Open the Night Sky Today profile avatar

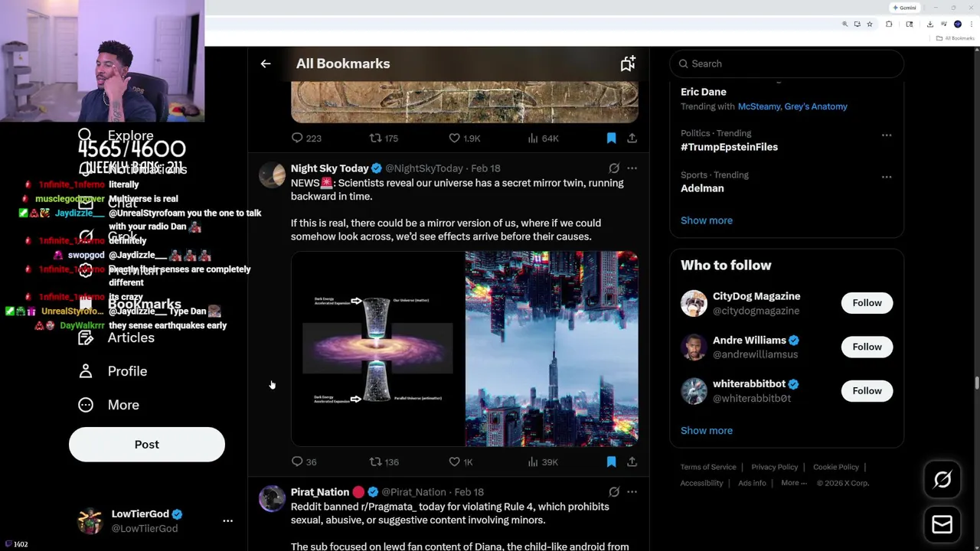click(x=272, y=175)
